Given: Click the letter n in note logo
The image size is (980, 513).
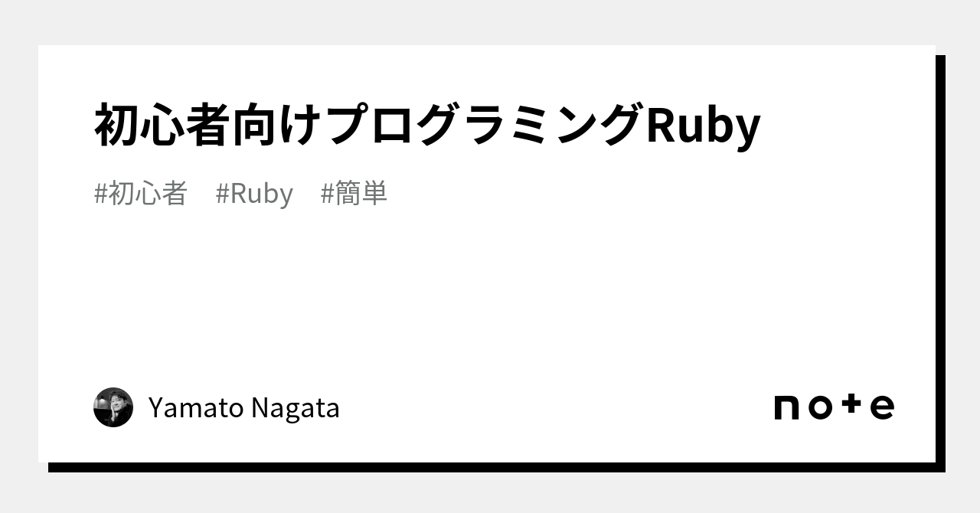Looking at the screenshot, I should [787, 408].
